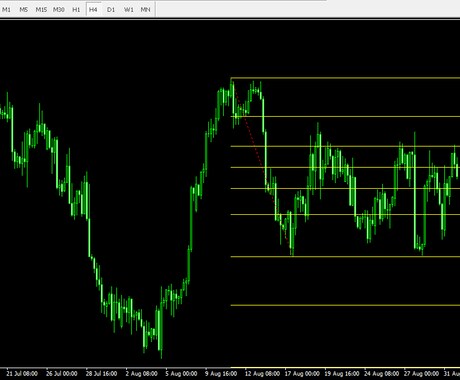460x380 pixels.
Task: Switch to the M5 timeframe
Action: (x=23, y=10)
